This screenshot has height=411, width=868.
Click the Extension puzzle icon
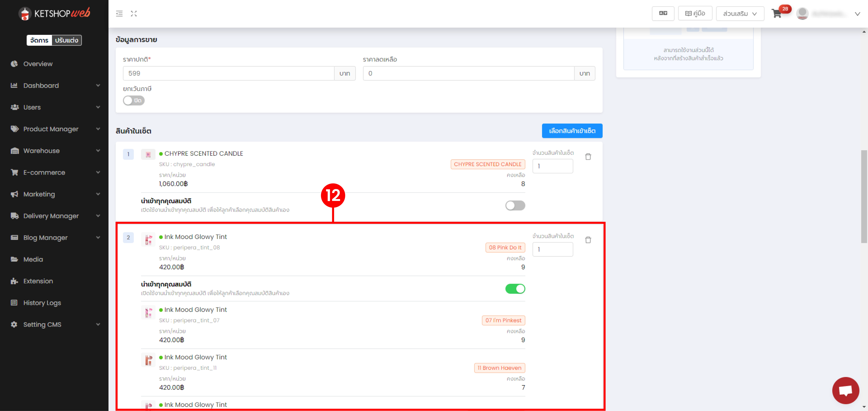[x=15, y=281]
